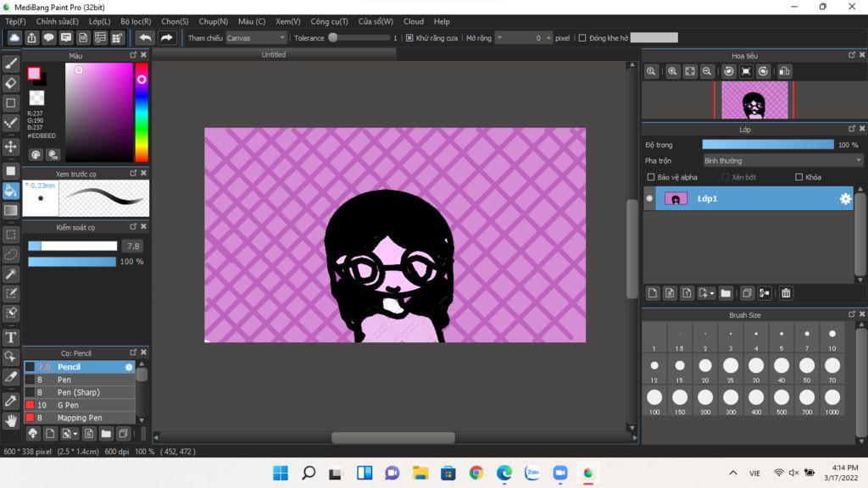Click the cloud icon in top toolbar

pyautogui.click(x=14, y=37)
